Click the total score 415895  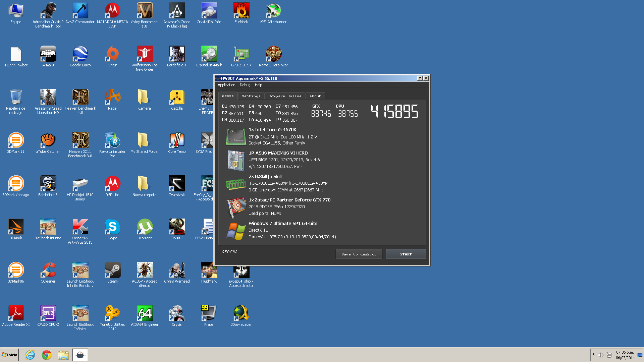point(395,111)
